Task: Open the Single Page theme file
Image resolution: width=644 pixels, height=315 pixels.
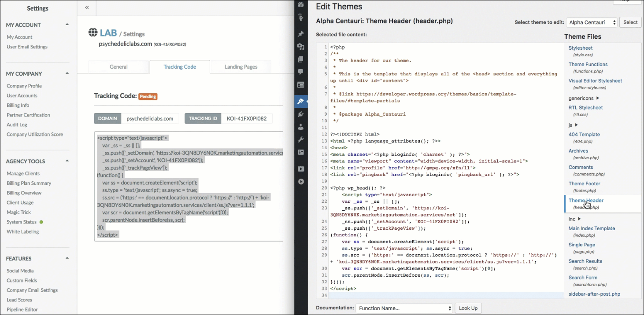Action: click(x=582, y=245)
